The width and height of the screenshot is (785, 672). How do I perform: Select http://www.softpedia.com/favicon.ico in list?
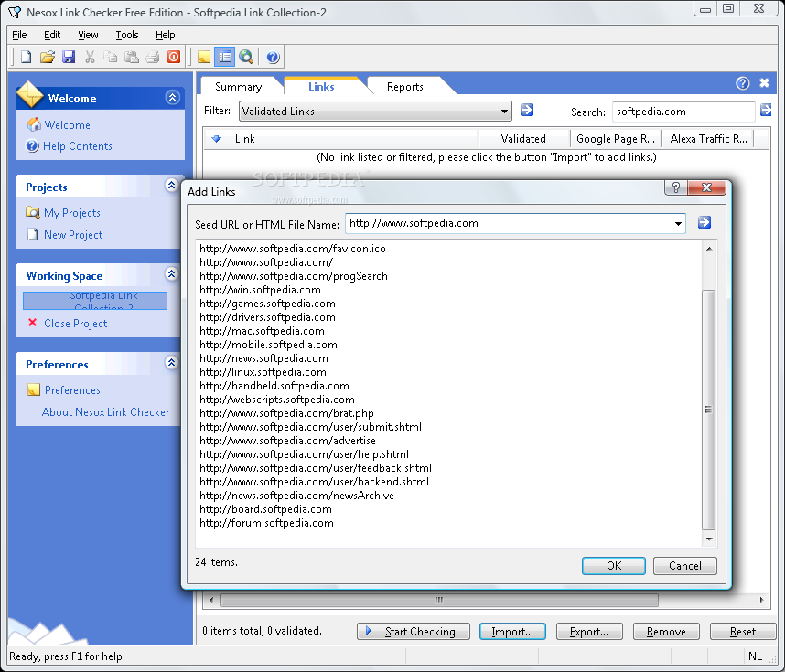point(293,249)
